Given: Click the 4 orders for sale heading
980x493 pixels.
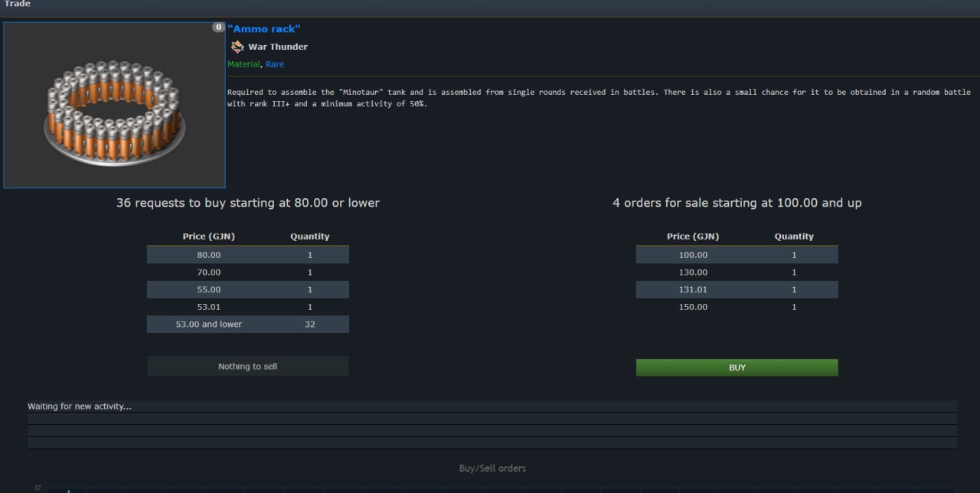Looking at the screenshot, I should click(737, 203).
